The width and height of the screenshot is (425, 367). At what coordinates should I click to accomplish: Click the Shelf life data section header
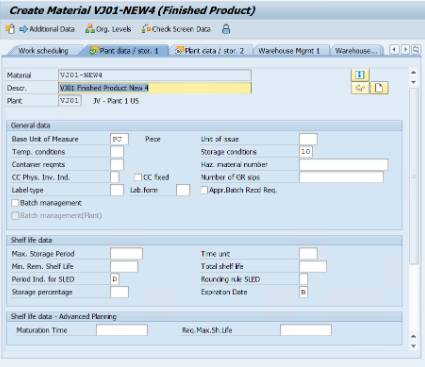204,240
